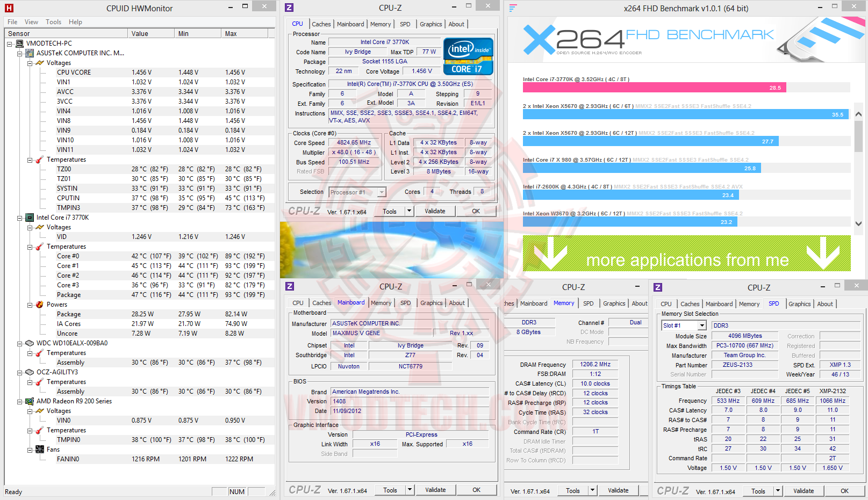The width and height of the screenshot is (868, 500).
Task: Click the hard drive icon beside WDC WD10EALX-009BA0
Action: click(x=30, y=343)
